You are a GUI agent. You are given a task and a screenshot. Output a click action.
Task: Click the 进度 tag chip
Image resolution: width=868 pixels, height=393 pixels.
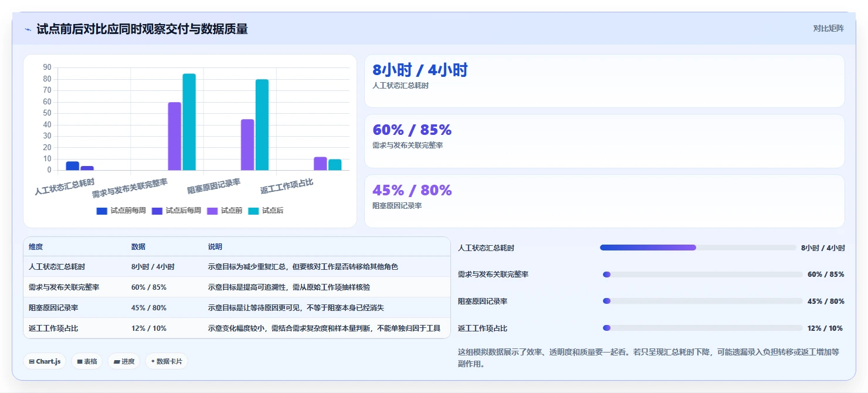[124, 361]
